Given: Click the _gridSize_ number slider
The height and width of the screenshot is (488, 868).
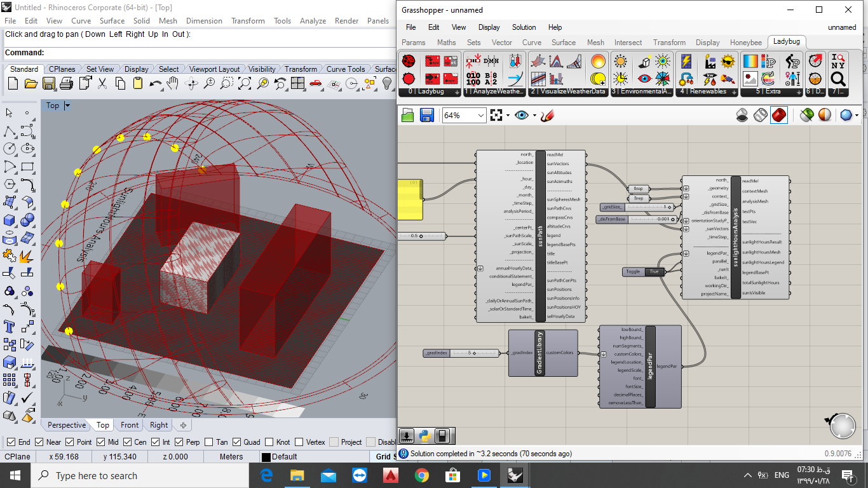Looking at the screenshot, I should [x=637, y=207].
